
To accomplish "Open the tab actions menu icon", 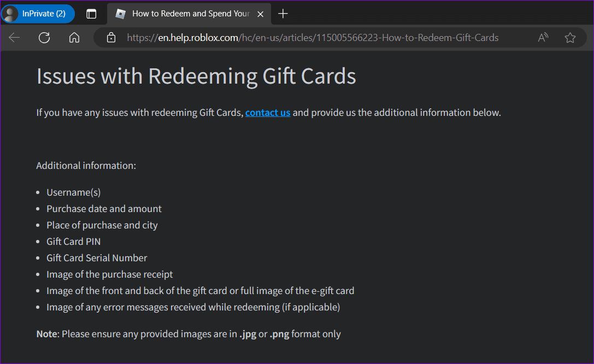I will click(91, 14).
